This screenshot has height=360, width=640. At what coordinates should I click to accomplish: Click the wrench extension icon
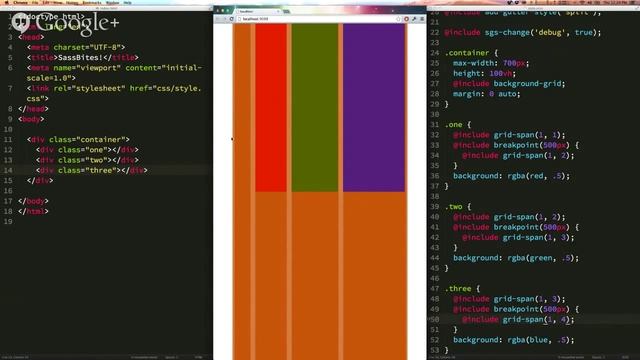[414, 19]
